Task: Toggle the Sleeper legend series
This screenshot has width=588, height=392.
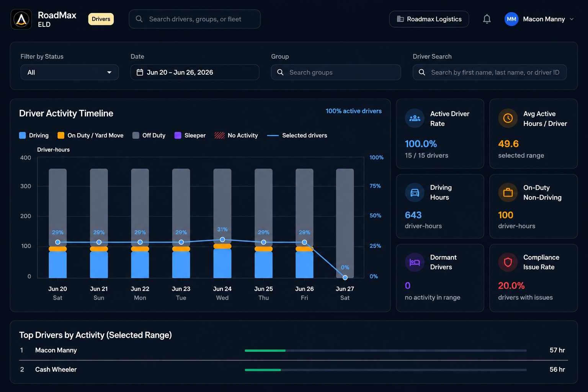Action: (190, 136)
